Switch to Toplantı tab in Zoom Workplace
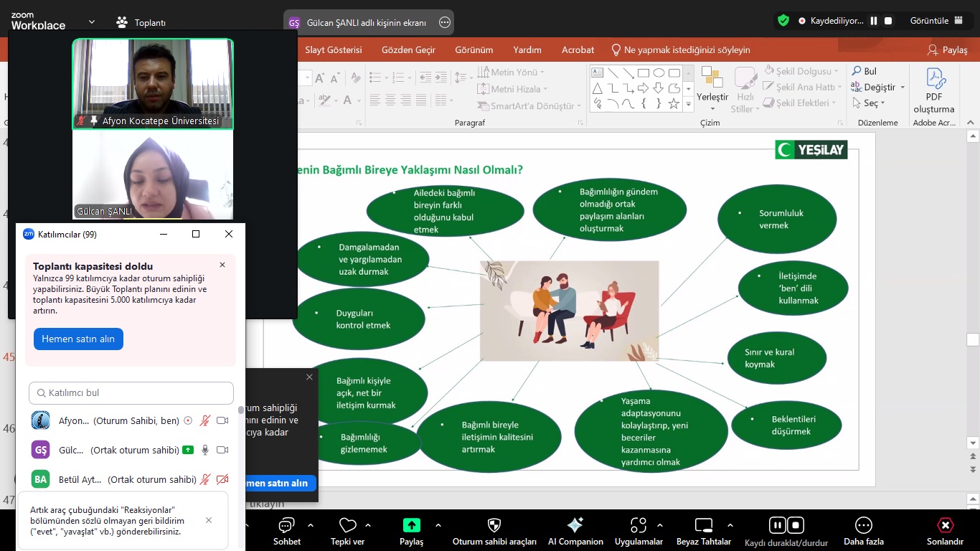This screenshot has width=980, height=551. point(141,22)
